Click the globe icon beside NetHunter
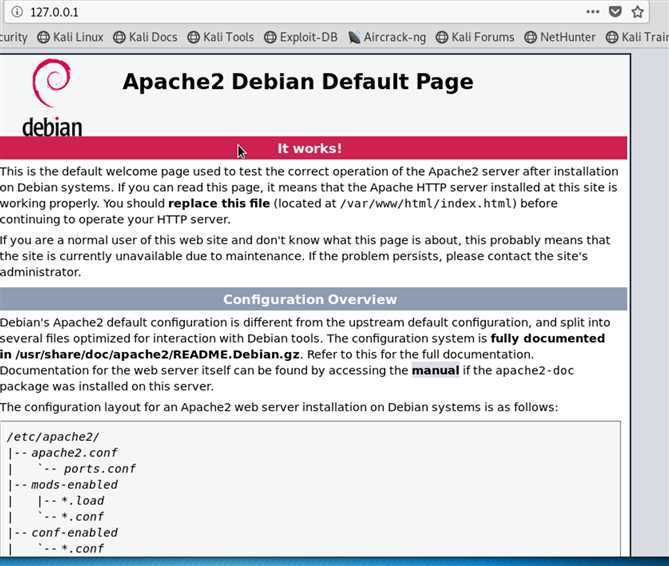 (x=530, y=38)
